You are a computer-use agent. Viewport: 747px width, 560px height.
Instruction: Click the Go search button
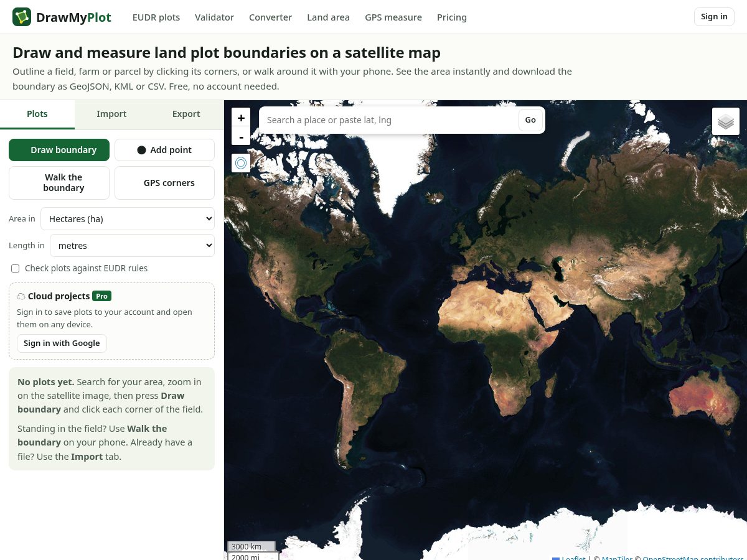(x=530, y=120)
